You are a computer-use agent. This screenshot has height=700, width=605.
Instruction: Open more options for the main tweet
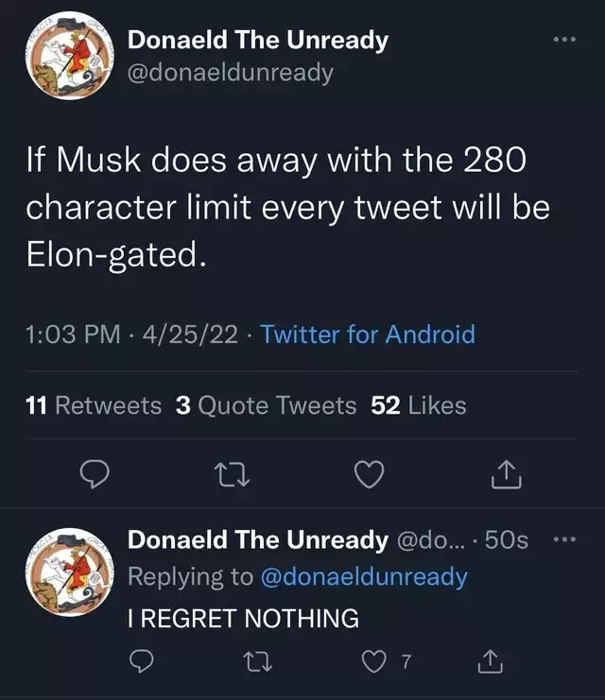click(x=563, y=41)
